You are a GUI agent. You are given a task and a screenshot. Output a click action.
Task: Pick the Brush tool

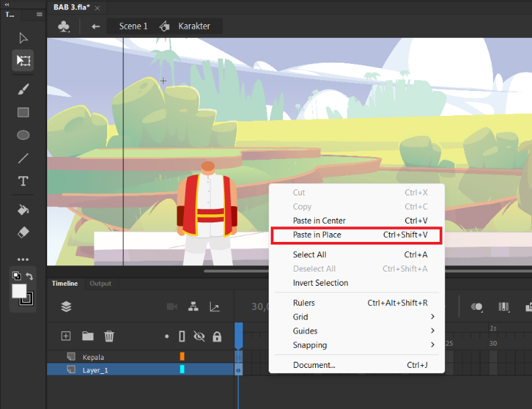[23, 89]
